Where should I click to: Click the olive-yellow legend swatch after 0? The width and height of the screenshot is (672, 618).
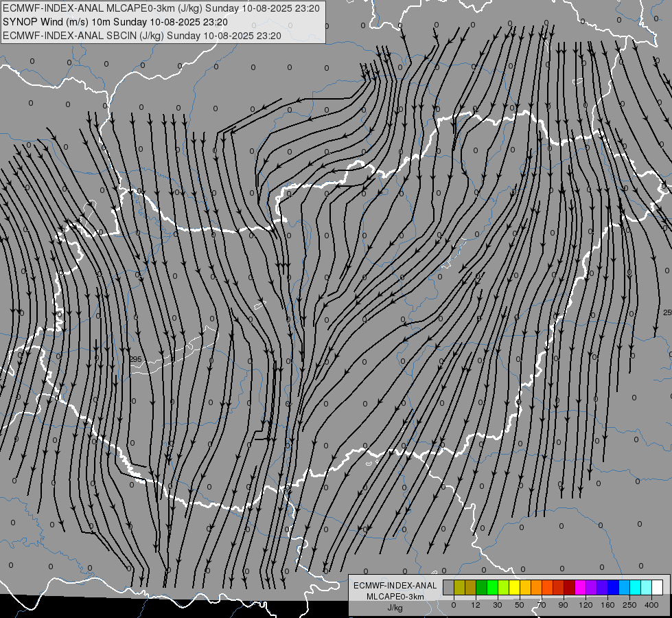(459, 588)
